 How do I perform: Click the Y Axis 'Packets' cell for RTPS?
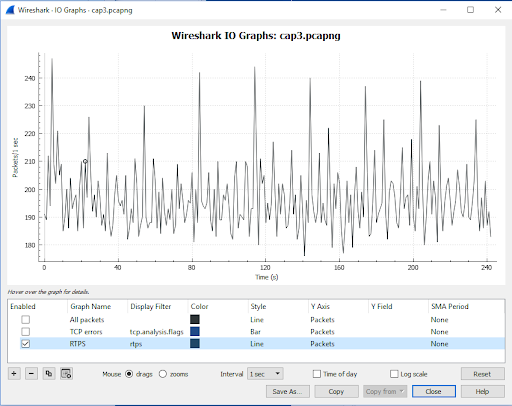coord(322,344)
